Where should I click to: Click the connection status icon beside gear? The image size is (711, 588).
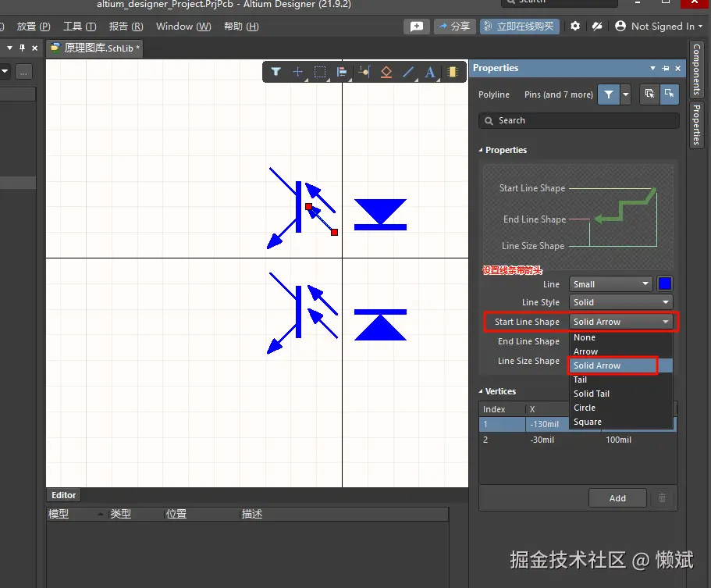[597, 26]
